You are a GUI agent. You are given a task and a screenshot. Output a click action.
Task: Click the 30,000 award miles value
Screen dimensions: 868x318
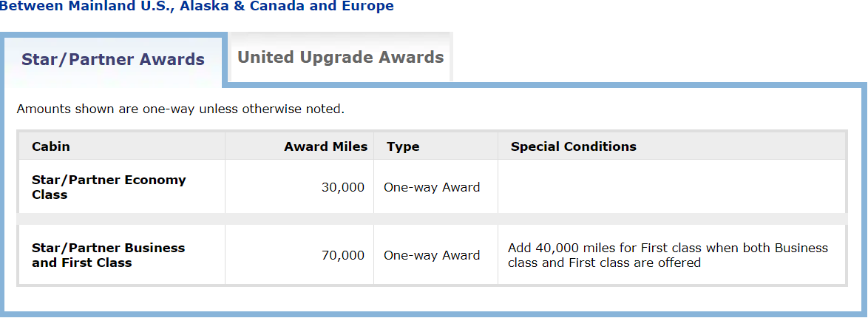click(x=343, y=187)
